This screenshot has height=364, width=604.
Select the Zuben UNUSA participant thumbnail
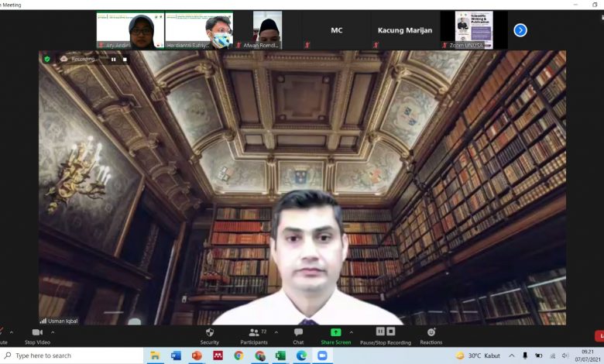(473, 30)
